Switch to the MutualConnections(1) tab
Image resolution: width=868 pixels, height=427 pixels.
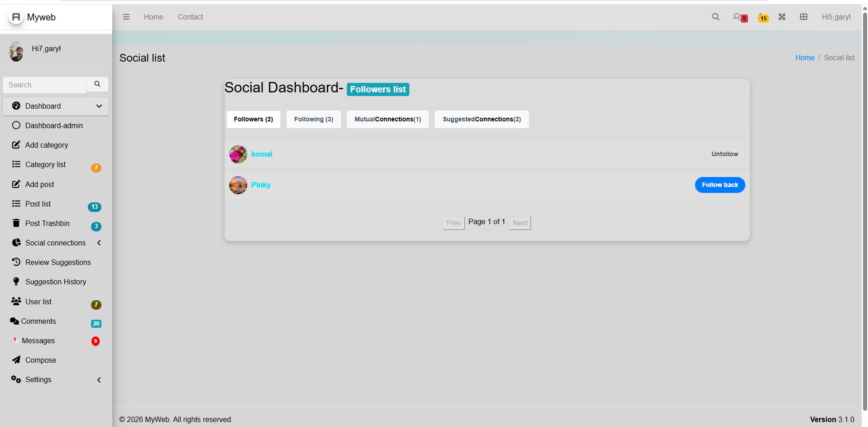(388, 119)
